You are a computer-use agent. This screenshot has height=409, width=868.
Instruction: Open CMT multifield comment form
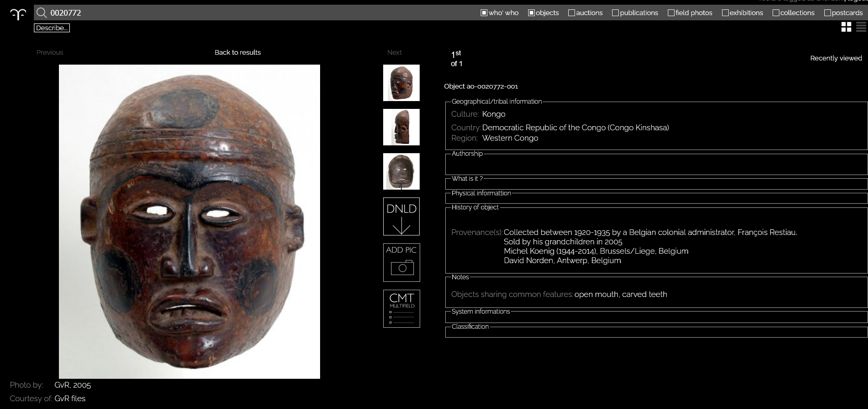click(x=401, y=308)
